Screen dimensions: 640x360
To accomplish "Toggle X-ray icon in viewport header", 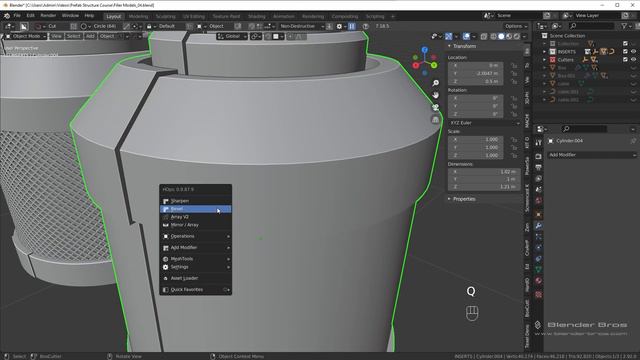I will click(484, 37).
